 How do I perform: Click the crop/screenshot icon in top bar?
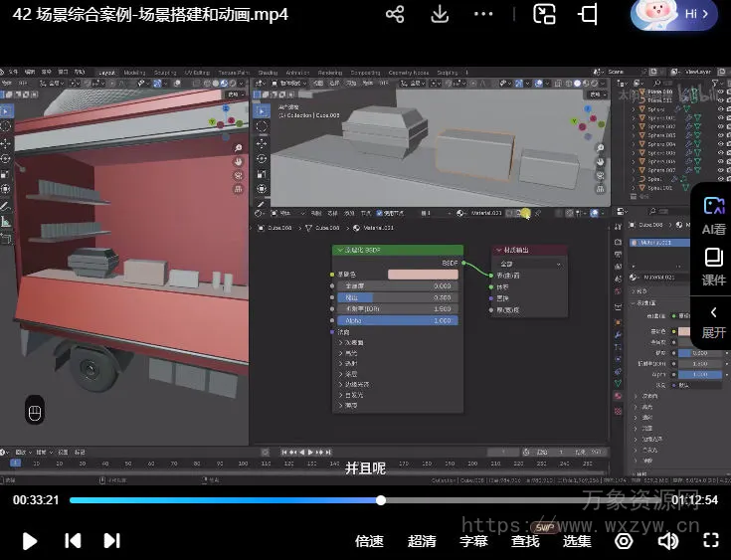point(589,15)
